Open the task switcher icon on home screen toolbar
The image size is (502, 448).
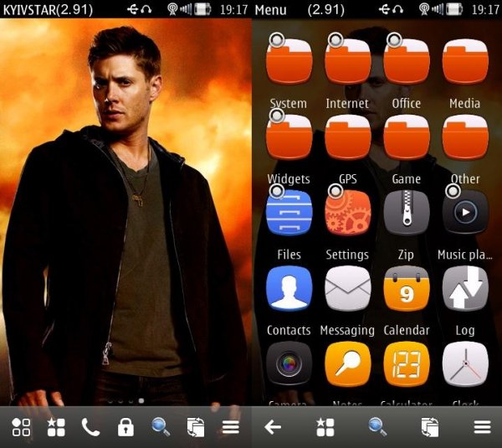tap(196, 427)
